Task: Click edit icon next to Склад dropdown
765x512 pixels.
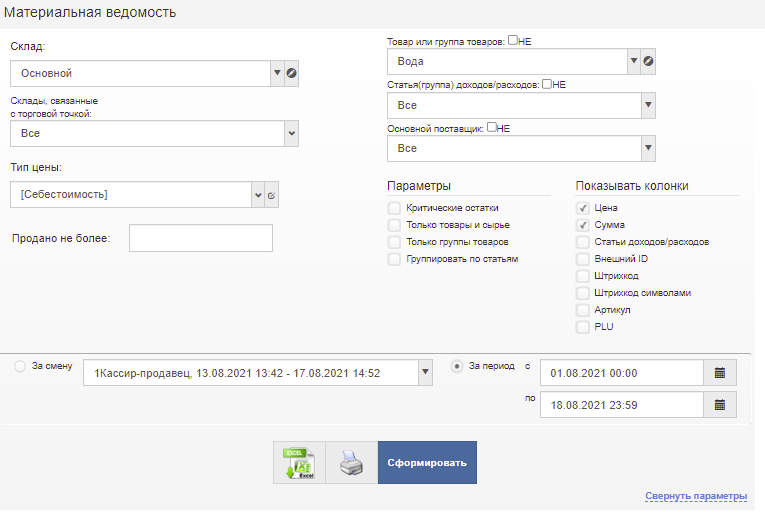Action: 292,73
